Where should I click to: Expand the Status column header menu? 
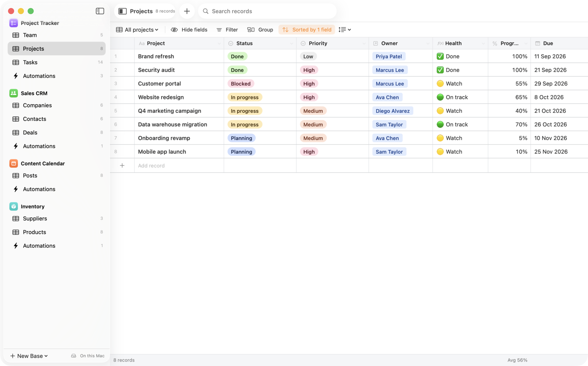pos(291,43)
